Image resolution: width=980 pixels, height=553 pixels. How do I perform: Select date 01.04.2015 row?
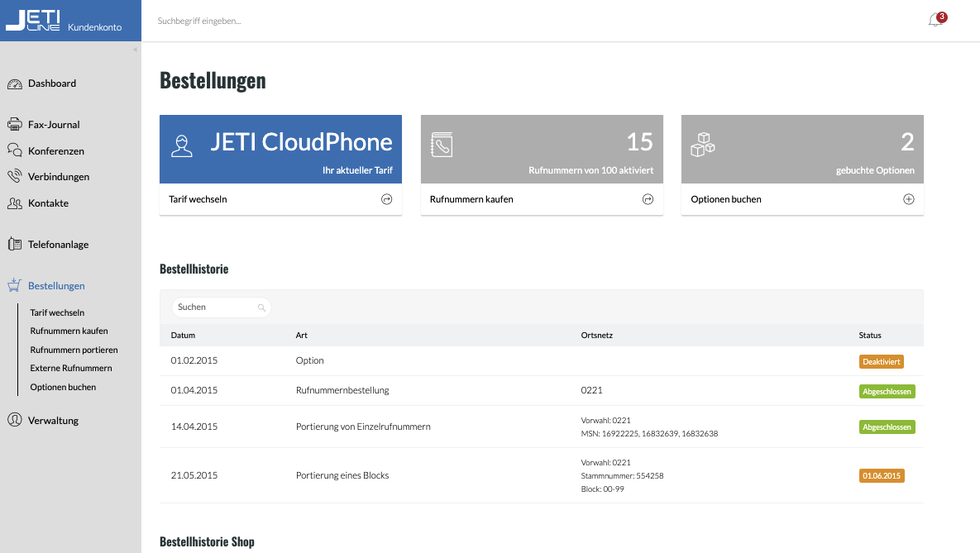(x=194, y=390)
